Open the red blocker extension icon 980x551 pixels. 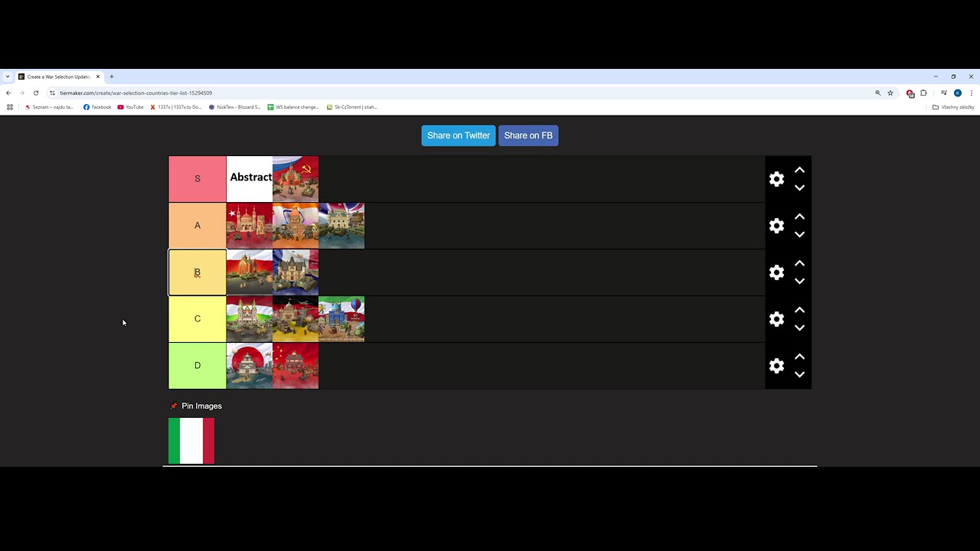pos(910,93)
